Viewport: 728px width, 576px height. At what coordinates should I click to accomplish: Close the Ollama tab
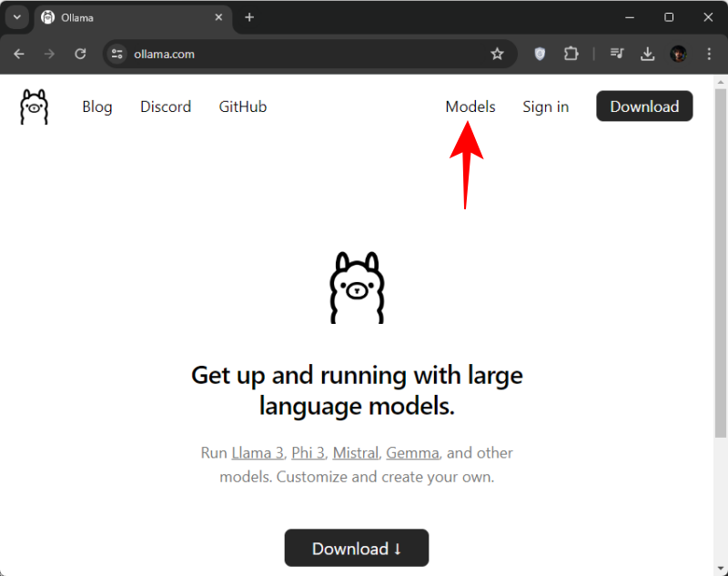pyautogui.click(x=218, y=17)
